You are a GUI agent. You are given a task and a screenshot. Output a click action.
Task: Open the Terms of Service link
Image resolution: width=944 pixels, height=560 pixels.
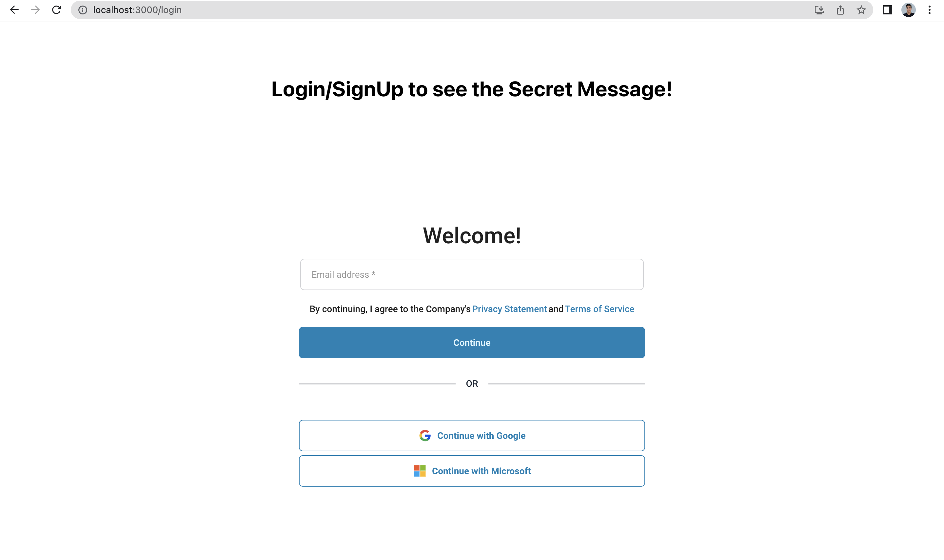pos(599,309)
